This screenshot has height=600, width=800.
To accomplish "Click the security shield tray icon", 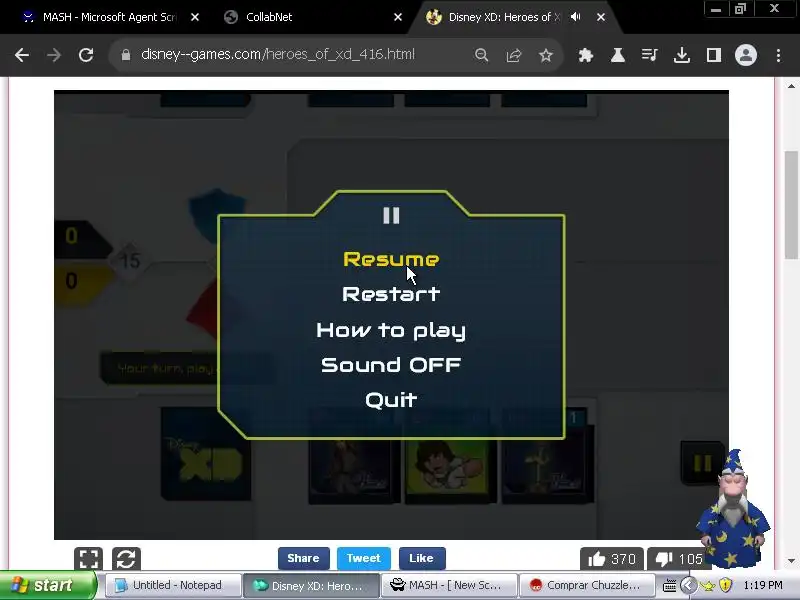I will pyautogui.click(x=726, y=585).
